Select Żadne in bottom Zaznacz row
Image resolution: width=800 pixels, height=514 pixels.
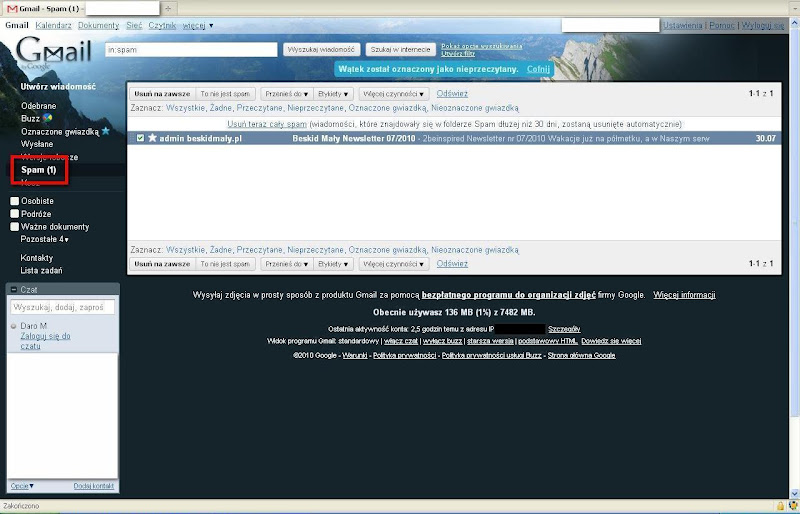pyautogui.click(x=220, y=250)
